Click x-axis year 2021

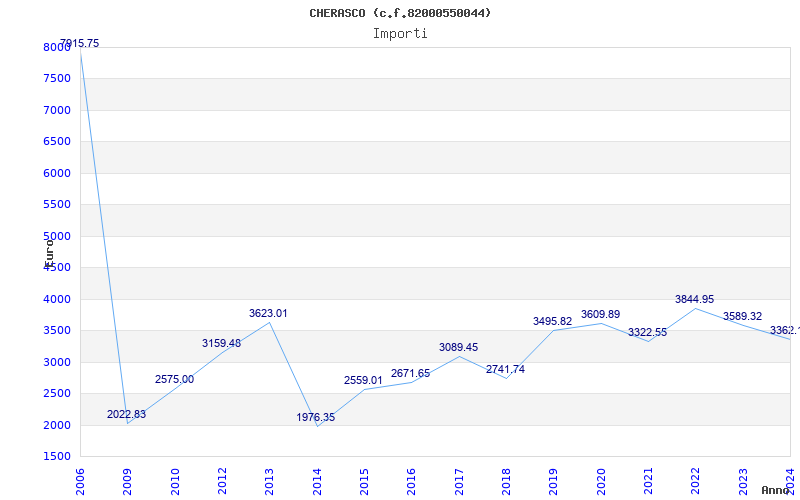pyautogui.click(x=648, y=482)
